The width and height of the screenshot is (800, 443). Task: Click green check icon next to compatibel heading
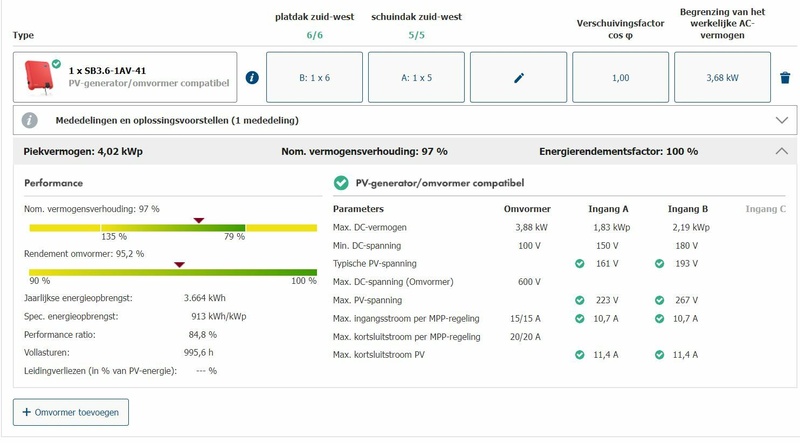coord(341,183)
